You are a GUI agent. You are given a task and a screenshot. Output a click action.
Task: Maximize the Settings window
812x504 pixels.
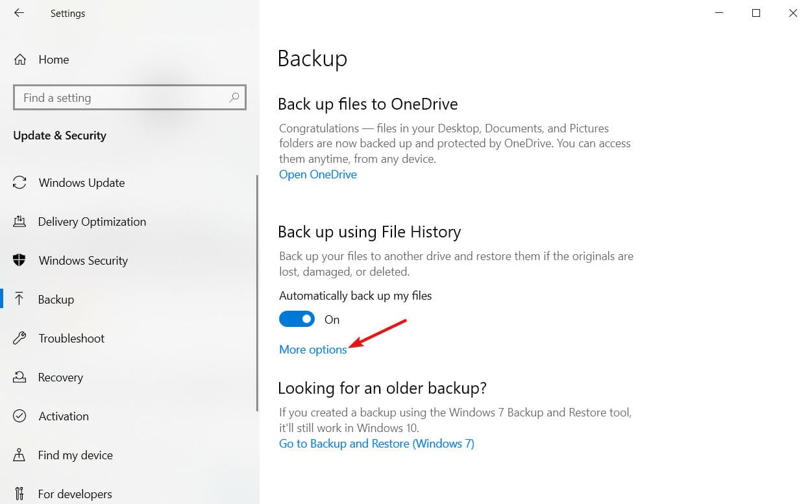tap(756, 13)
